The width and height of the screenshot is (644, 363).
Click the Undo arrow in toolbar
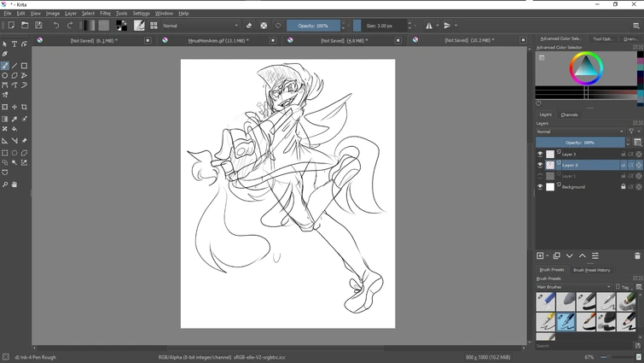[56, 26]
